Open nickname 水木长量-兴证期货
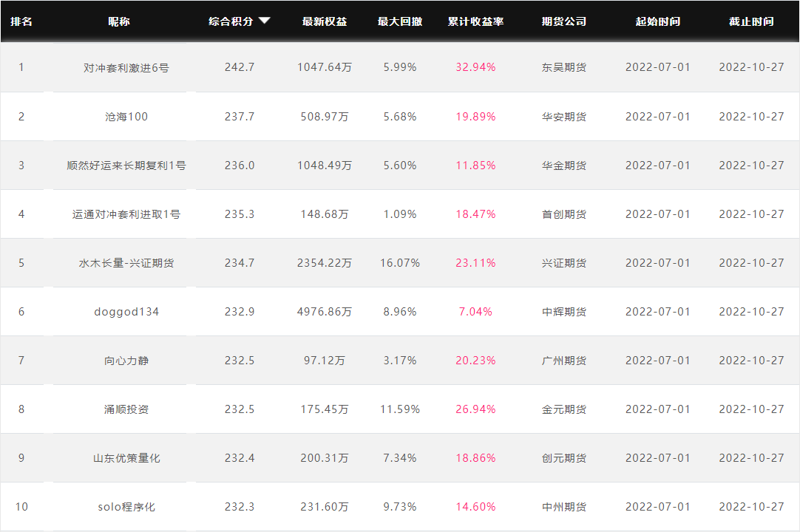The image size is (800, 532). click(126, 263)
